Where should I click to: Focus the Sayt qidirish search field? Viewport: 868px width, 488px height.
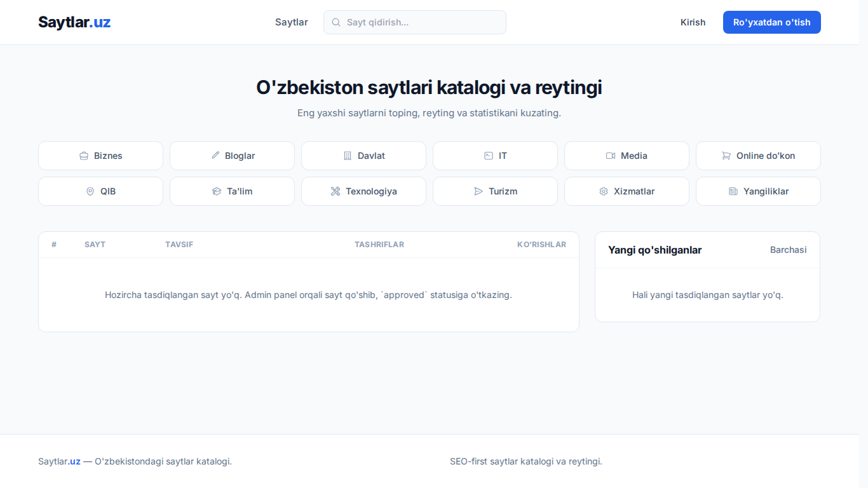[x=415, y=22]
